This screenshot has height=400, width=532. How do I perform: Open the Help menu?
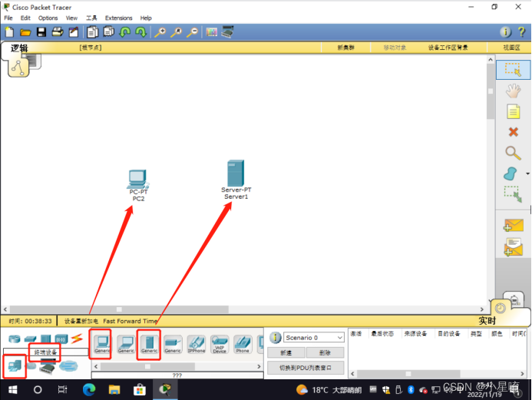pos(146,18)
